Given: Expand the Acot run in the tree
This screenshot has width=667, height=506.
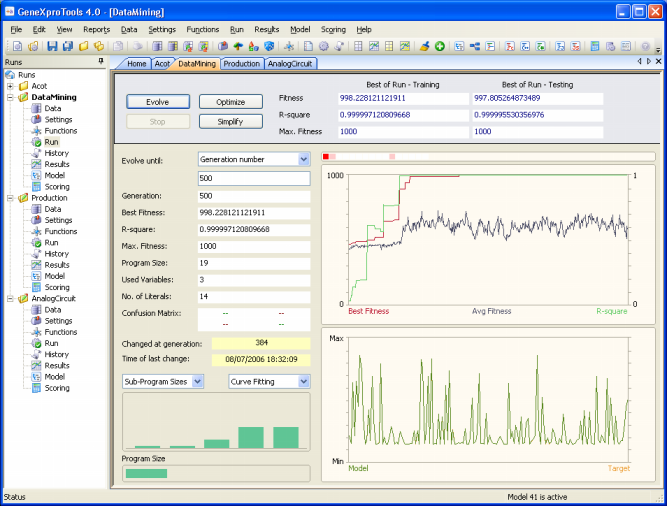Looking at the screenshot, I should (x=10, y=86).
